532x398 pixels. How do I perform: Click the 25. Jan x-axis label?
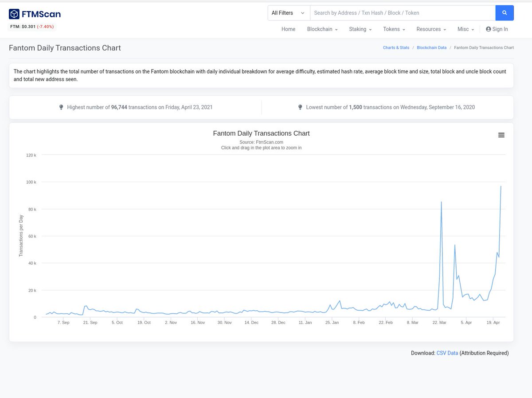pyautogui.click(x=332, y=323)
